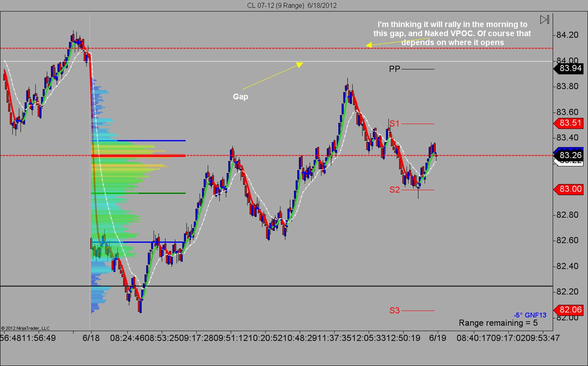Select the 83.51 S1 price marker
Screen dimensions: 588x366
pyautogui.click(x=569, y=123)
